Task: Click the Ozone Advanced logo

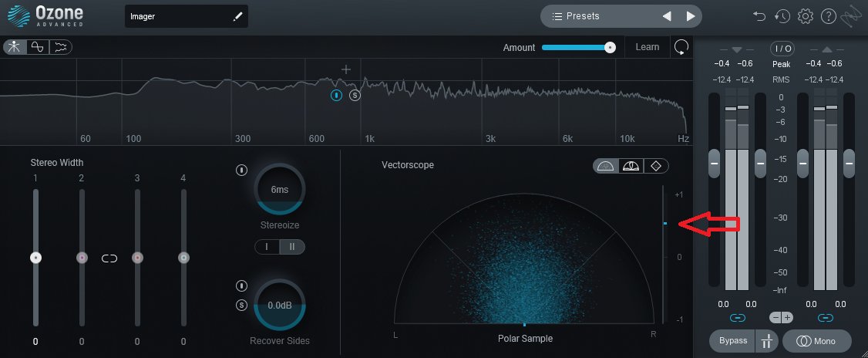Action: tap(45, 16)
